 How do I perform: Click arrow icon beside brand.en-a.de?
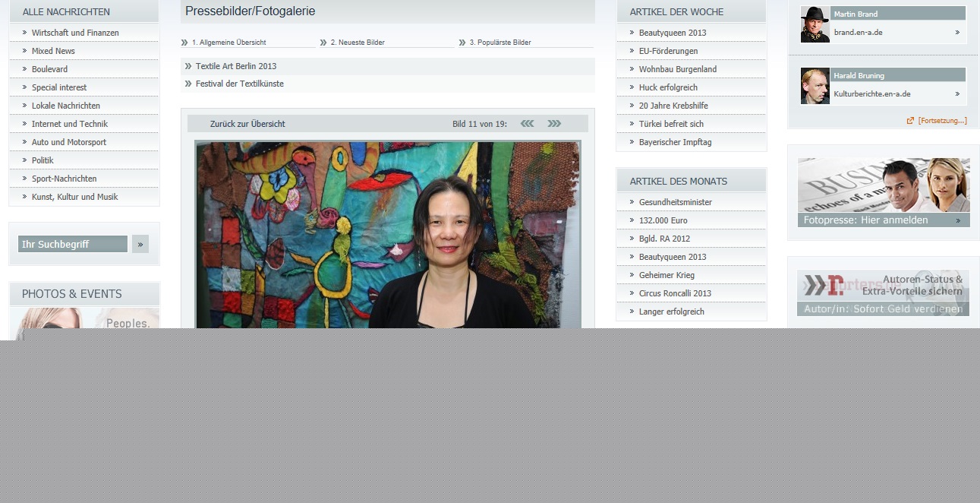[x=957, y=32]
